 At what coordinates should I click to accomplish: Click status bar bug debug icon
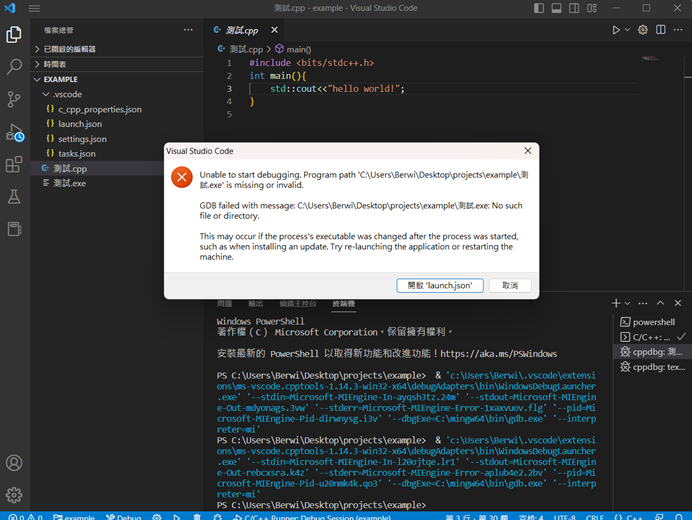pos(218,516)
